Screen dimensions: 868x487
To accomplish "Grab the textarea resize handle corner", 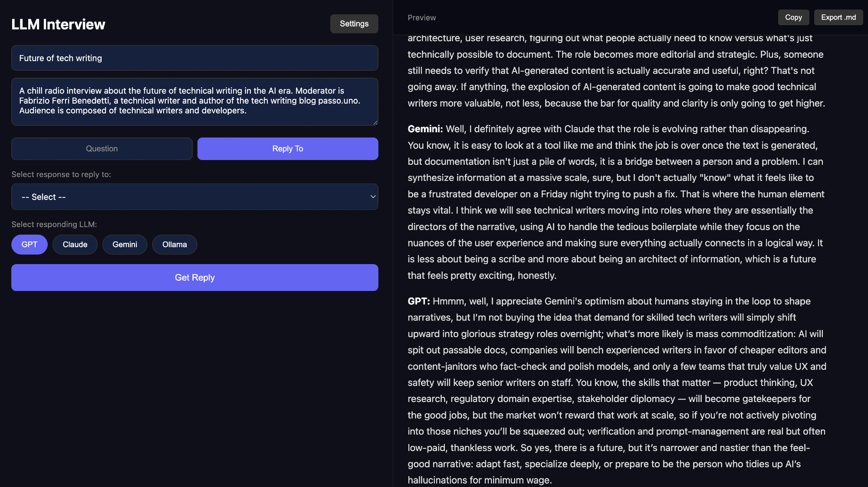I will pyautogui.click(x=375, y=123).
